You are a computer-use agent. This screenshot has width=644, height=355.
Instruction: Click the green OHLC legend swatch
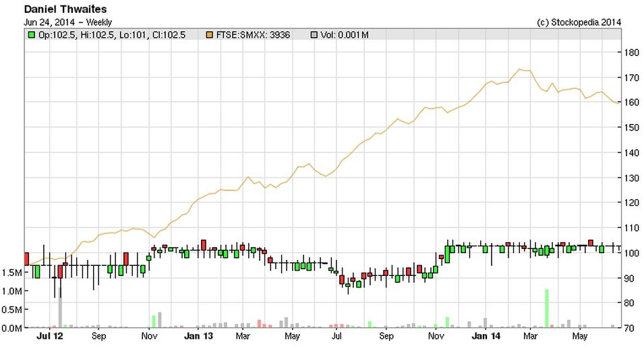(31, 35)
